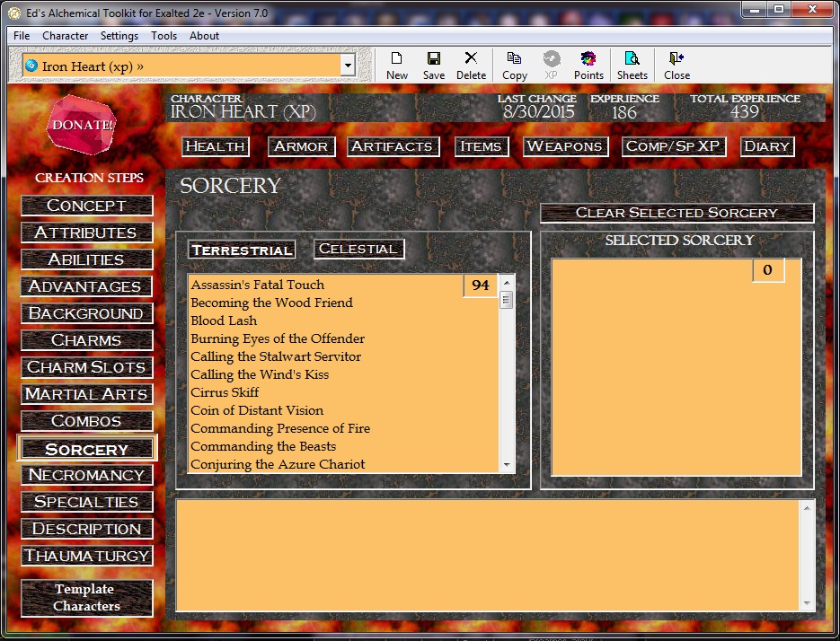Open the Artifacts panel

[x=393, y=146]
